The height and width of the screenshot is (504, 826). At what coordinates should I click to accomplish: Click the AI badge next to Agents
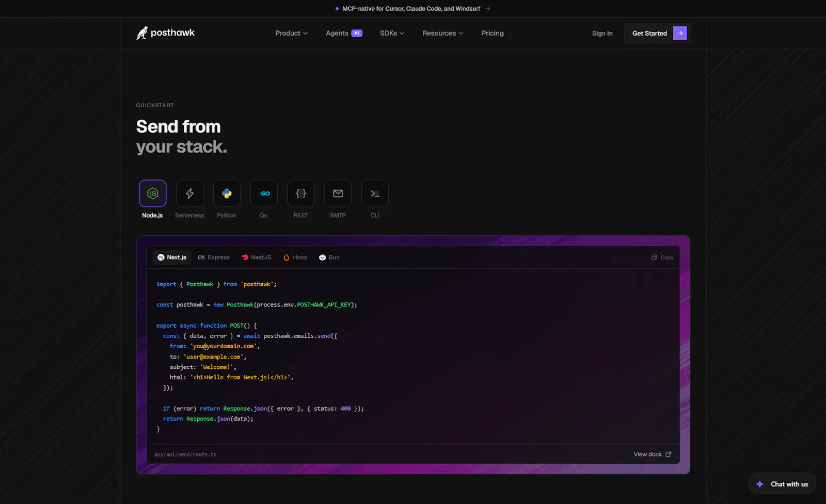pyautogui.click(x=357, y=33)
